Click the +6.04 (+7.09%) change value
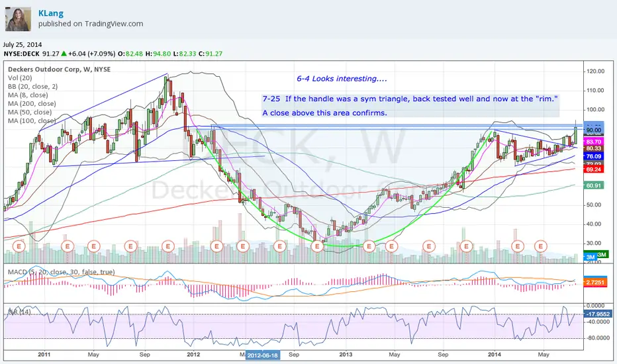The width and height of the screenshot is (617, 364). point(91,54)
